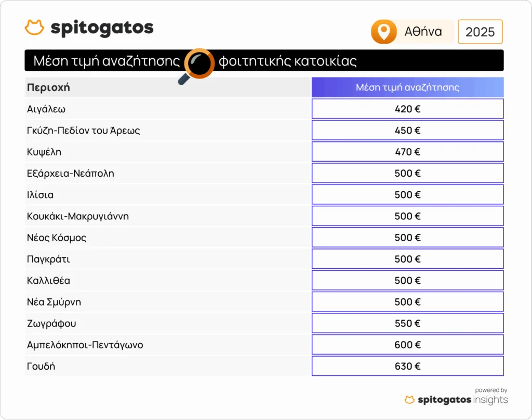Click the orange location pin icon
Viewport: 532px width, 420px height.
384,32
